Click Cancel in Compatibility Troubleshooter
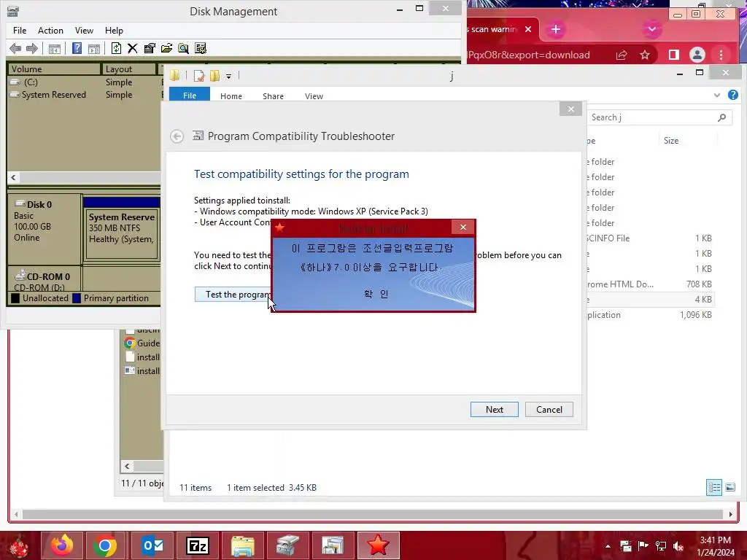The height and width of the screenshot is (560, 747). point(549,410)
